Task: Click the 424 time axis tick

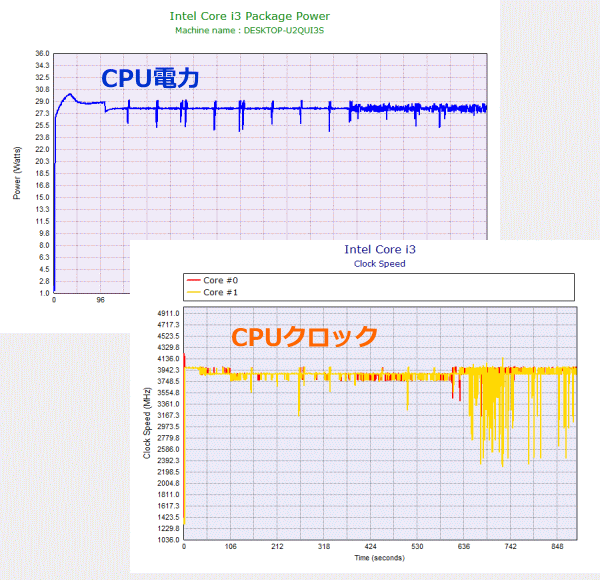Action: tap(370, 546)
